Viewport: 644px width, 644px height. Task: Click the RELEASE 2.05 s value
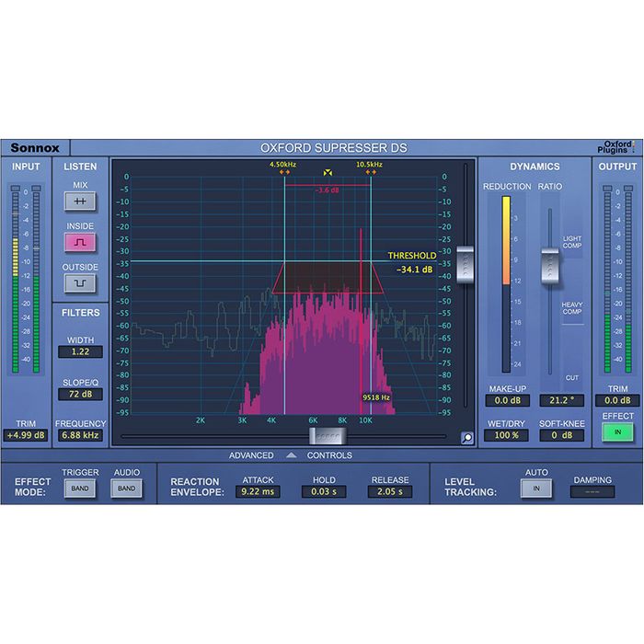point(389,492)
